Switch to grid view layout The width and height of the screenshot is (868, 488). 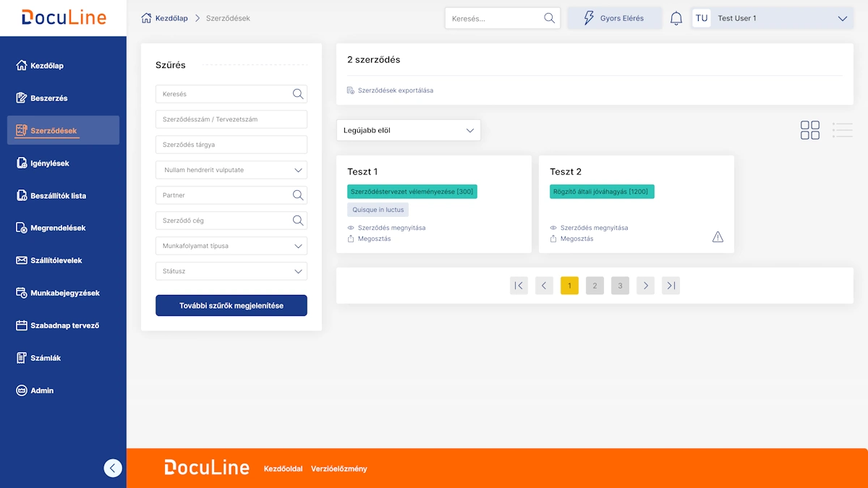tap(810, 130)
